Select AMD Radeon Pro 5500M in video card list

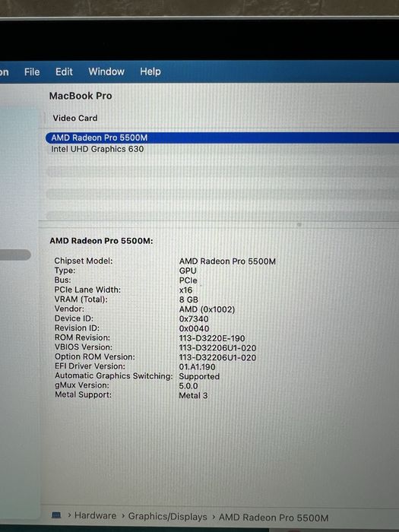[222, 138]
